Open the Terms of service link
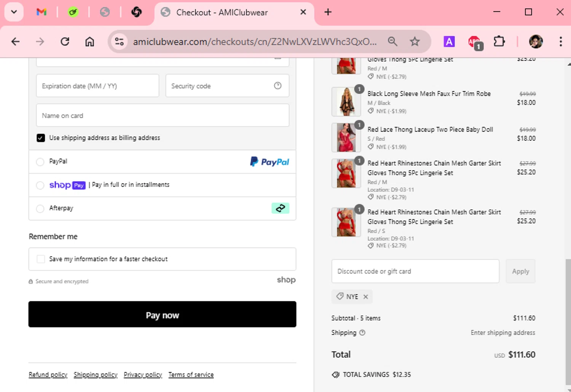 pyautogui.click(x=191, y=374)
